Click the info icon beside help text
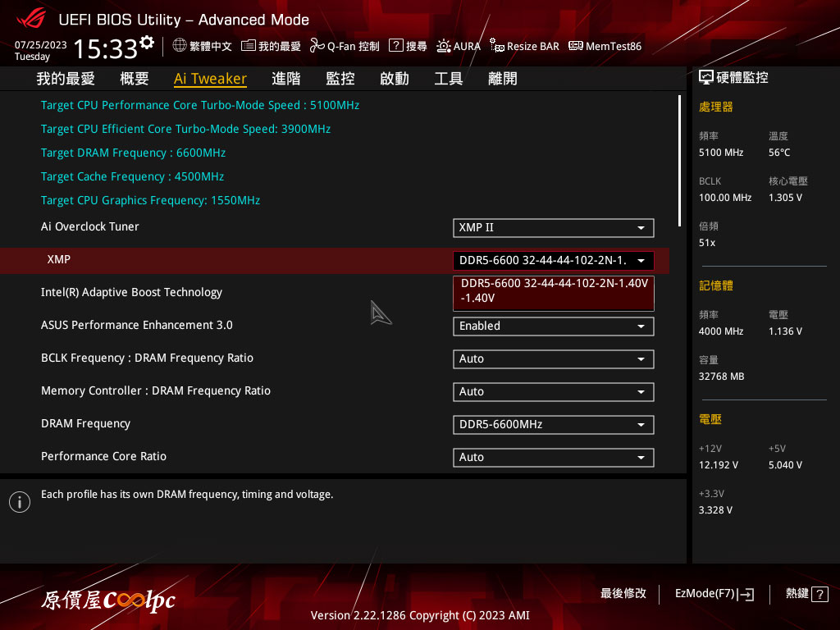The width and height of the screenshot is (840, 630). (x=20, y=502)
